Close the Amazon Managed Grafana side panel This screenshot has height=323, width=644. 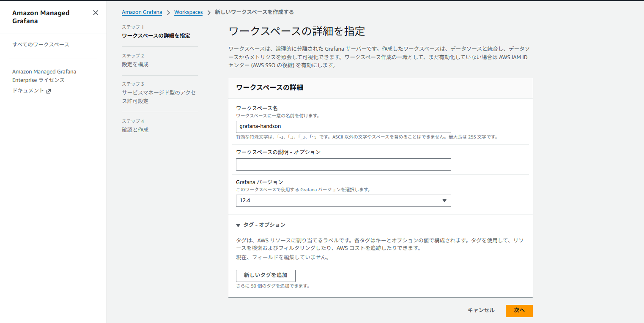[96, 13]
